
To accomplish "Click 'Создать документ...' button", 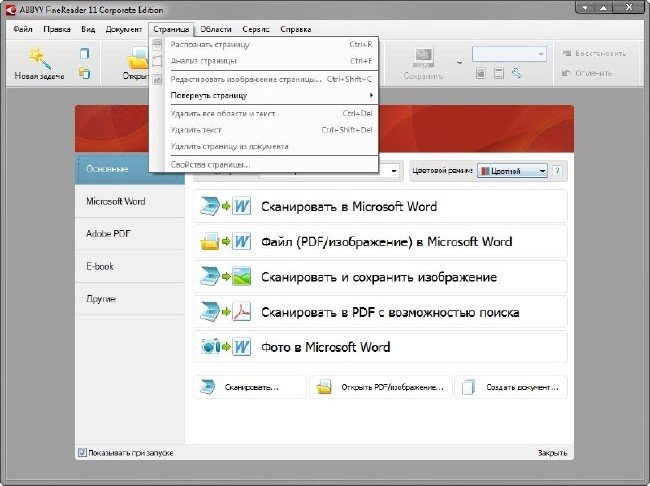I will click(511, 387).
